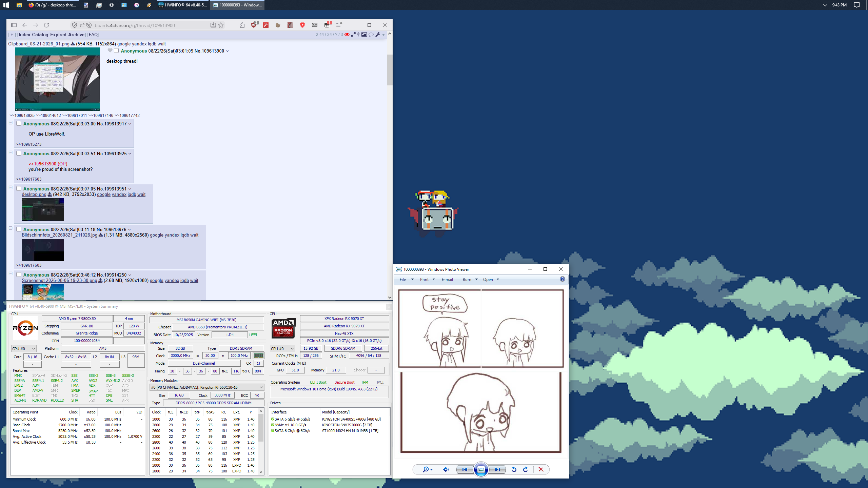Open the GPU #0 selector dropdown
Viewport: 868px width, 488px height.
pos(282,348)
